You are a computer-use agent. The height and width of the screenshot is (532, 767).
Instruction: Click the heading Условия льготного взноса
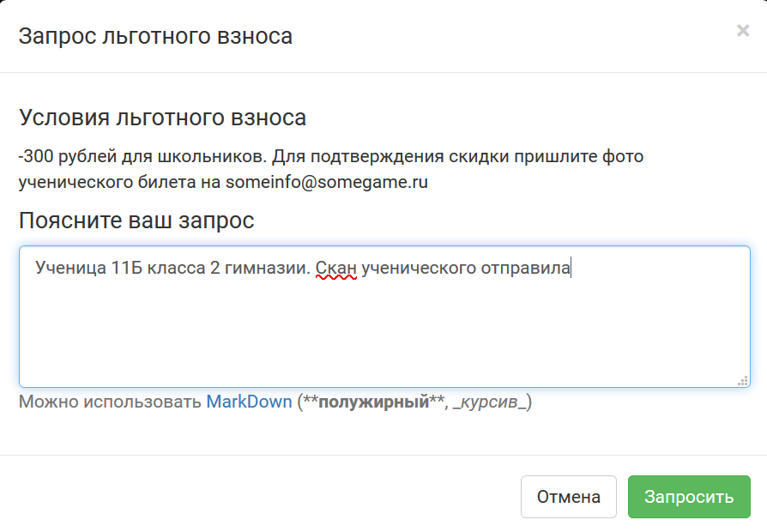(x=162, y=118)
